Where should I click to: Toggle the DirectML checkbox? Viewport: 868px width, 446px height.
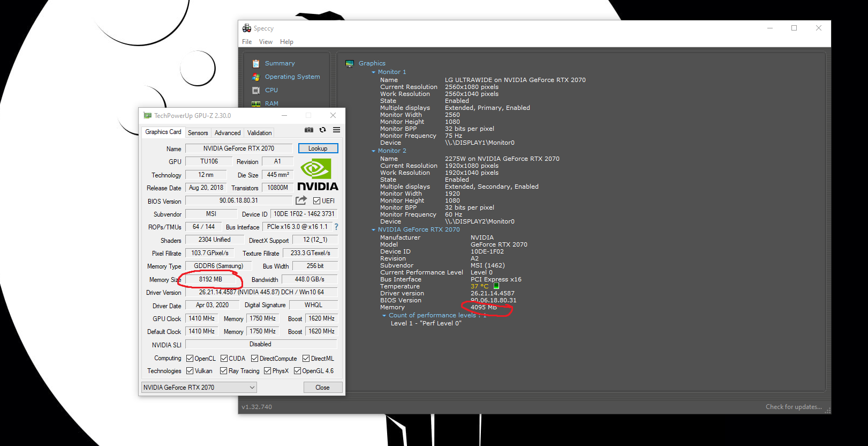tap(306, 358)
